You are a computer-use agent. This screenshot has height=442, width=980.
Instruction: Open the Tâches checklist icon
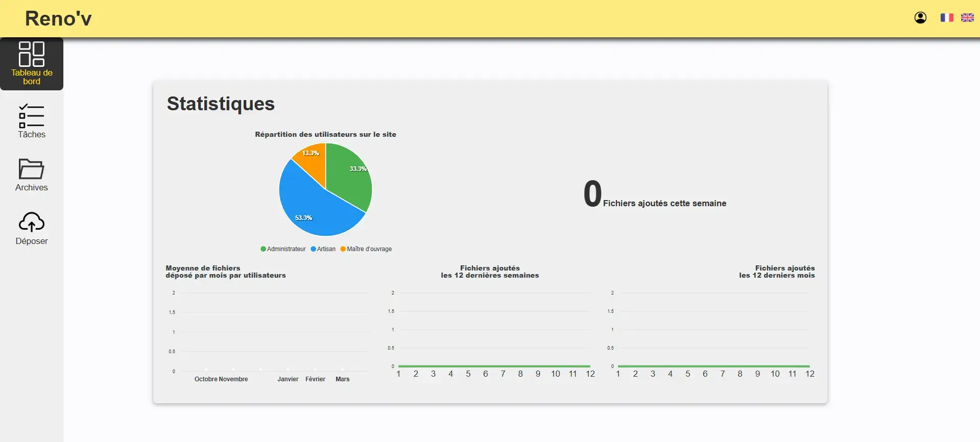[32, 116]
